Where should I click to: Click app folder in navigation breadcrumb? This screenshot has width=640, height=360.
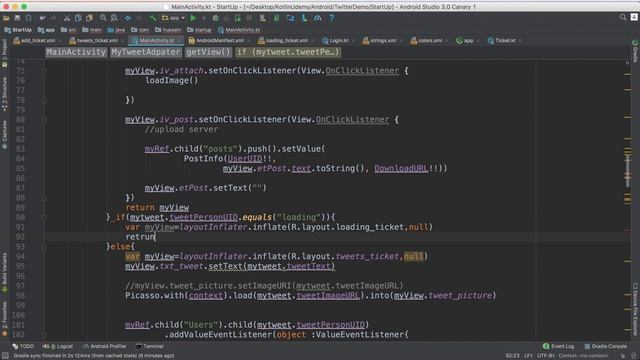click(46, 30)
